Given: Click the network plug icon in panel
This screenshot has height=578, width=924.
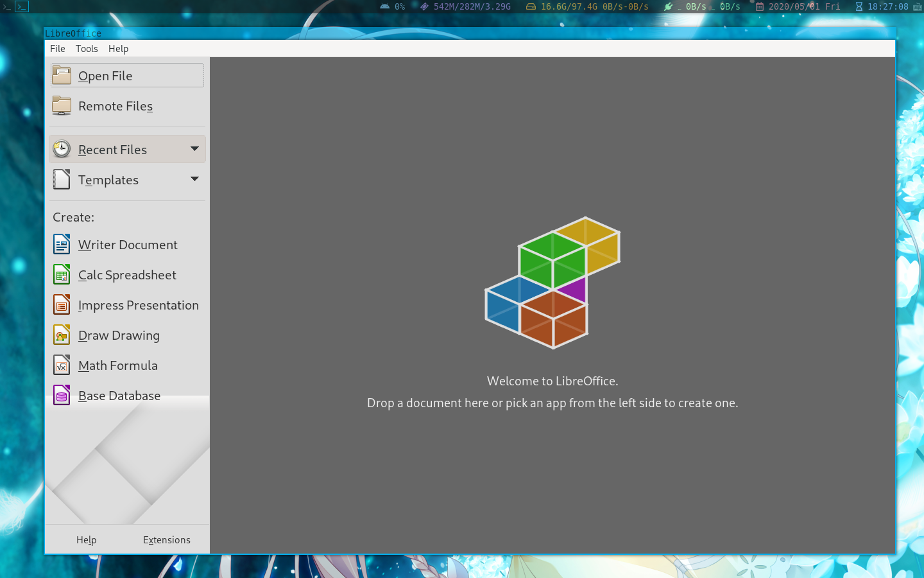Looking at the screenshot, I should pos(669,6).
